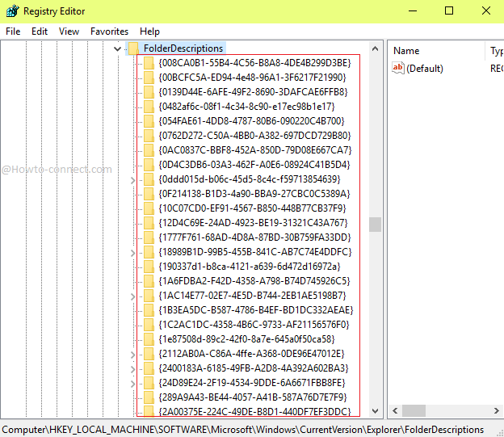Expand the {2400183A-6185-49FB-A2D8-4A392A602BA3} key
Viewport: 504px width, 437px height.
tap(132, 369)
